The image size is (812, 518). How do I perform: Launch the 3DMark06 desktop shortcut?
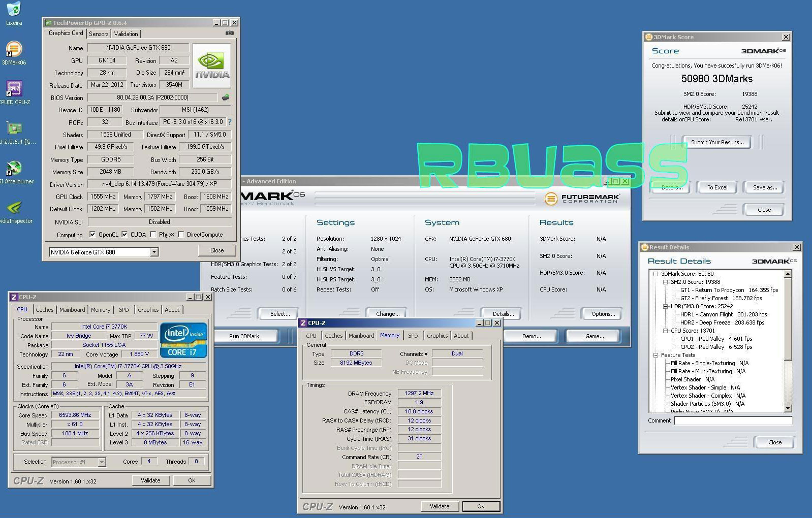[14, 53]
